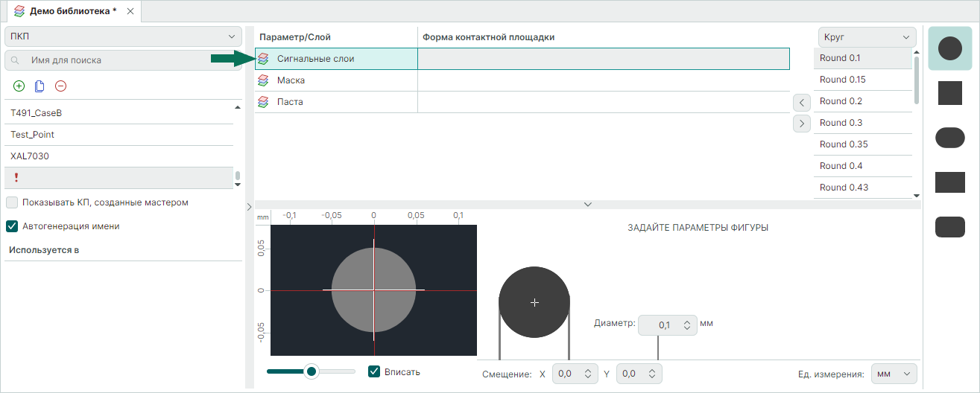This screenshot has height=393, width=980.
Task: Click the red remove pad stack icon
Action: pyautogui.click(x=61, y=86)
